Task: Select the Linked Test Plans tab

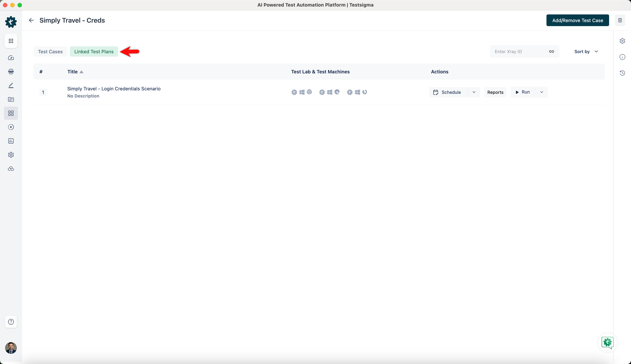Action: click(94, 51)
